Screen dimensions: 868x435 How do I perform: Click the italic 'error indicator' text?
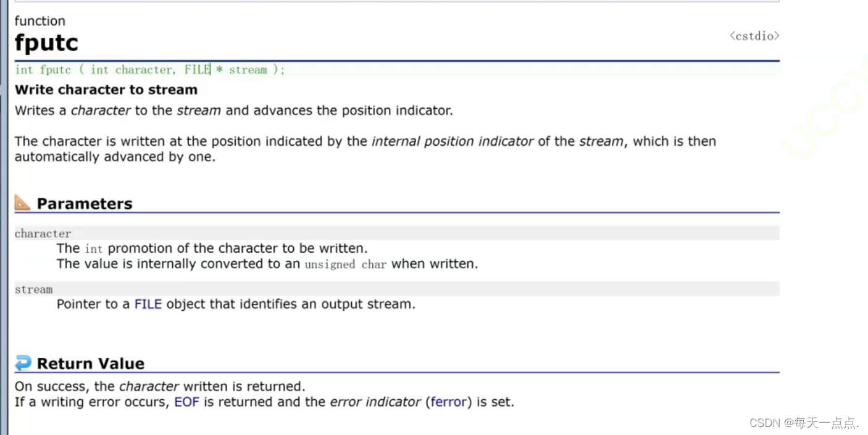pyautogui.click(x=375, y=402)
